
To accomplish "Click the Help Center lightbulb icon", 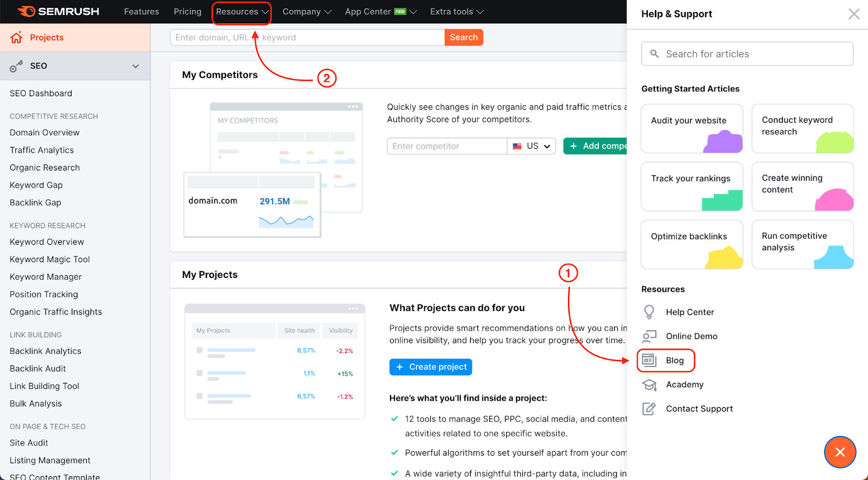I will pyautogui.click(x=649, y=312).
